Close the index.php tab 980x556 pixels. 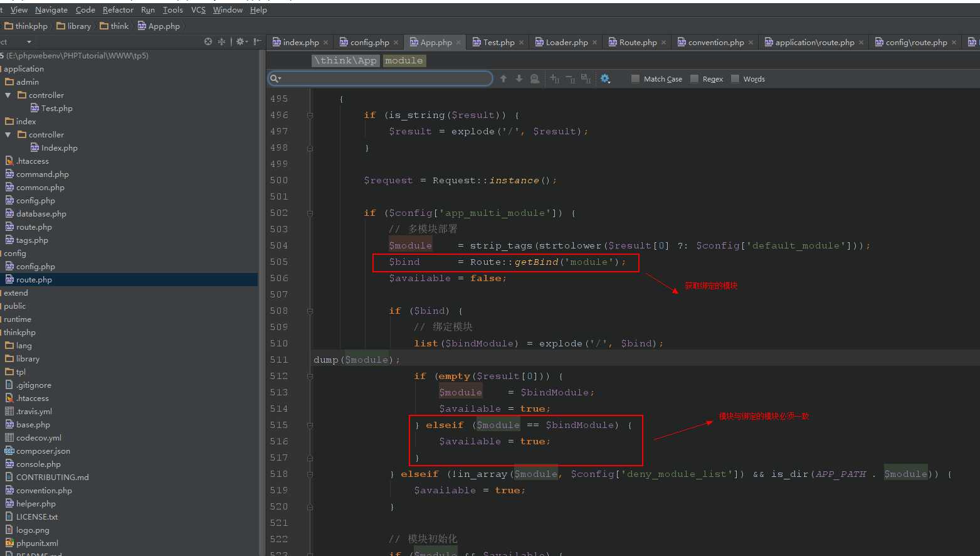click(x=325, y=43)
